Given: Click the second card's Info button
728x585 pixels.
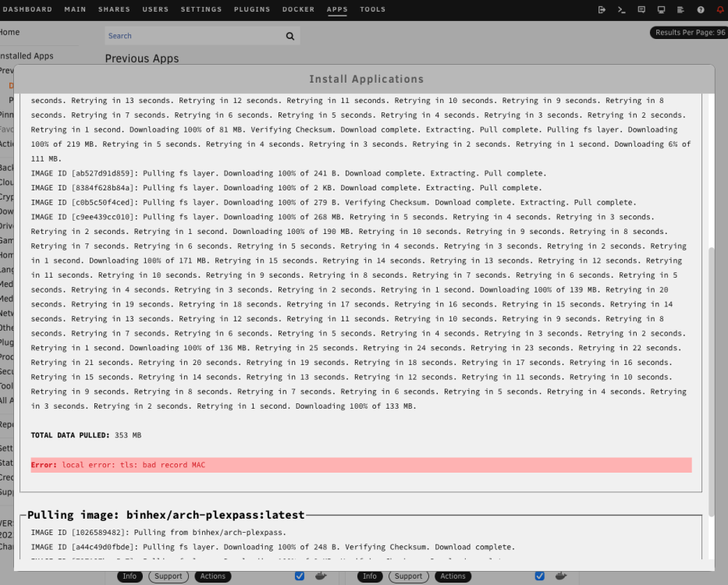Looking at the screenshot, I should pyautogui.click(x=370, y=576).
